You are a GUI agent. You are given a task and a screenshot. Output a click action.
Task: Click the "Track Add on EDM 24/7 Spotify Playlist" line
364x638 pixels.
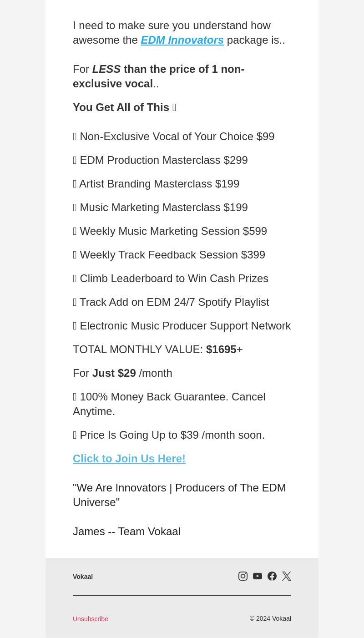171,302
